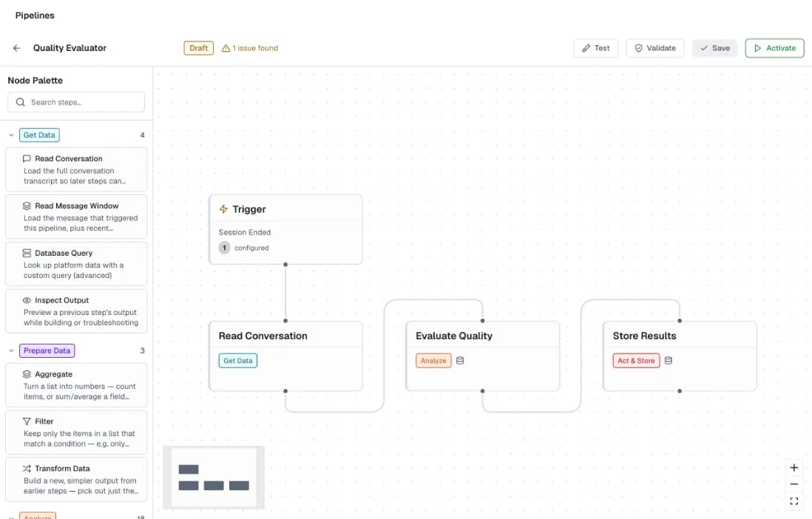Click the Filter funnel icon
Image resolution: width=812 pixels, height=519 pixels.
click(27, 421)
